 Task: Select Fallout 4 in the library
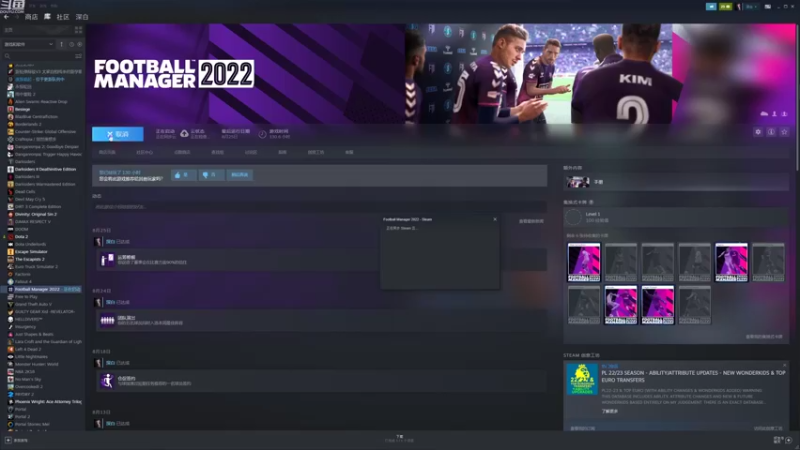[x=23, y=282]
